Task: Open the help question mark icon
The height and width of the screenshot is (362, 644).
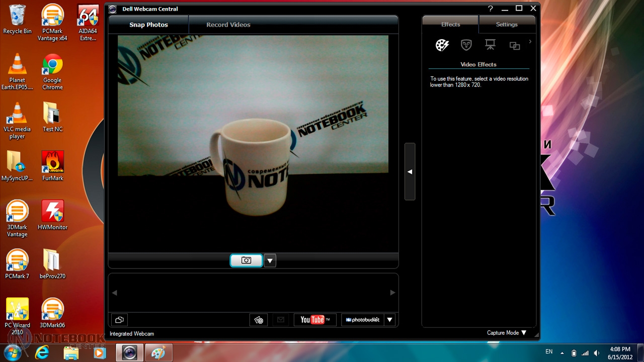Action: click(x=491, y=9)
